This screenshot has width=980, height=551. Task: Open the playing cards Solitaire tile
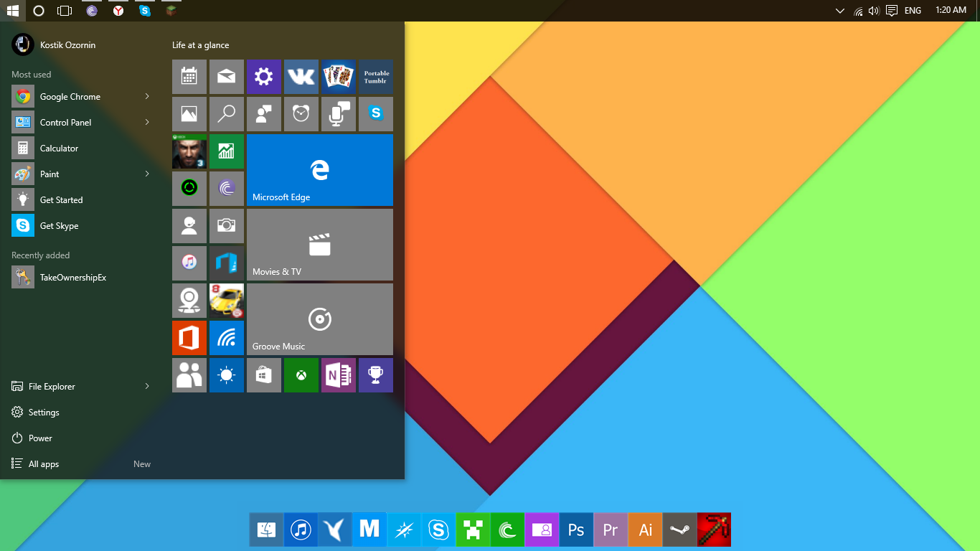click(x=339, y=77)
